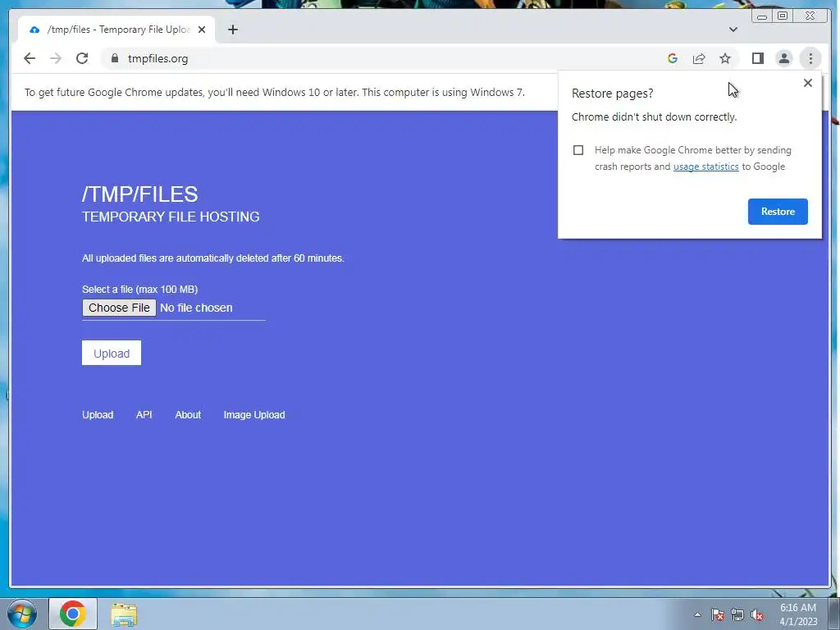Open the usage statistics link
This screenshot has width=840, height=630.
(705, 167)
